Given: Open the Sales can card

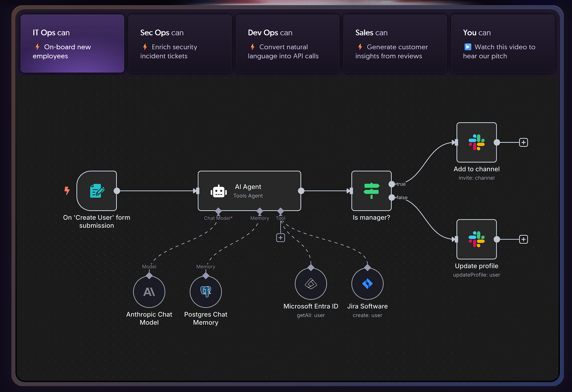Looking at the screenshot, I should [395, 43].
